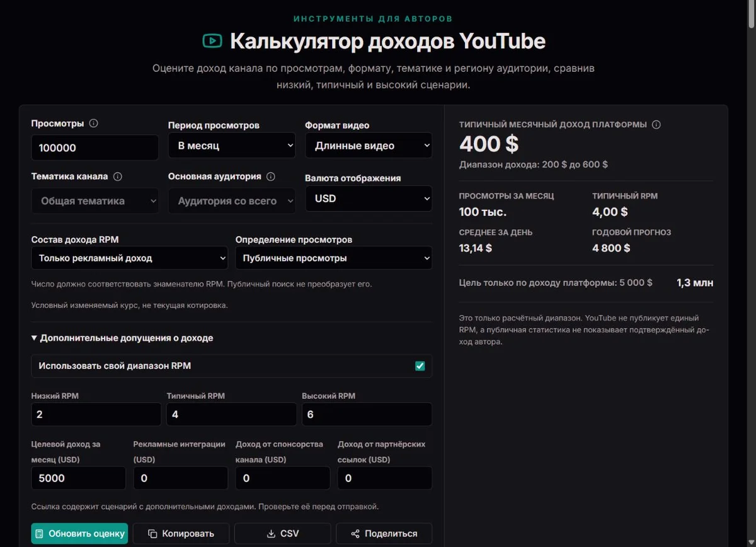
Task: Click the Условный изменяемый курс note
Action: [x=129, y=306]
